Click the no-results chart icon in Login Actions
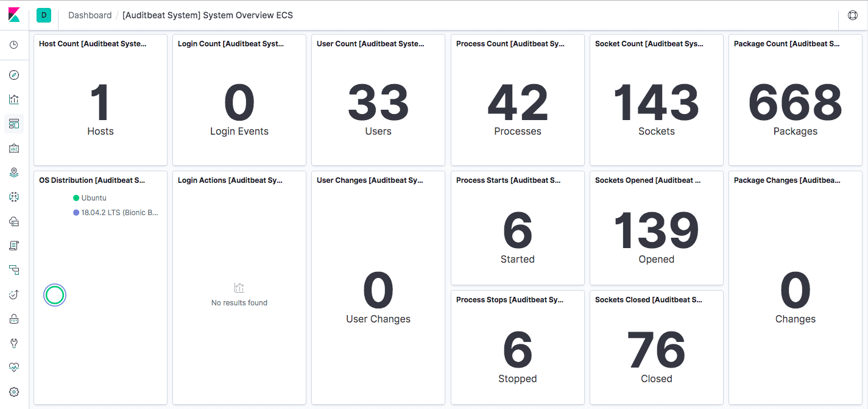Viewport: 868px width, 409px height. pyautogui.click(x=239, y=288)
